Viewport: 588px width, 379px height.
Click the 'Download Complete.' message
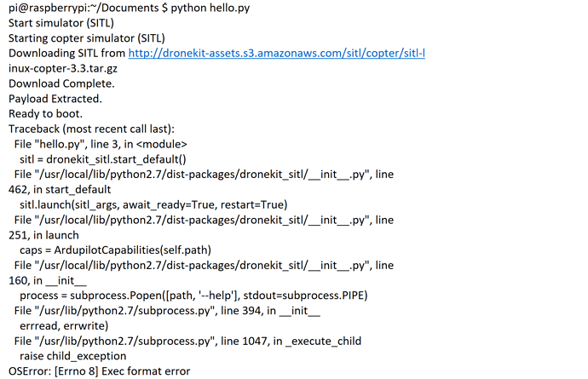pos(61,83)
